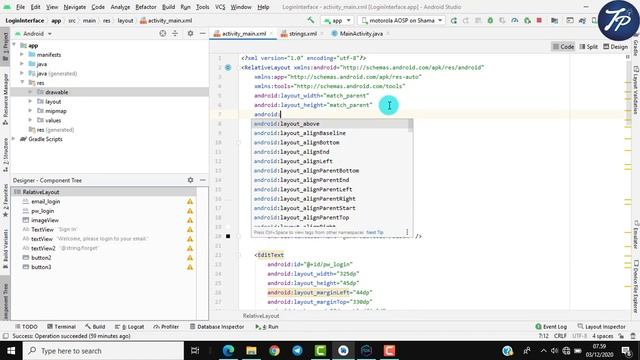Viewport: 640px width, 360px height.
Task: Open File Explorer from the taskbar
Action: [251, 351]
